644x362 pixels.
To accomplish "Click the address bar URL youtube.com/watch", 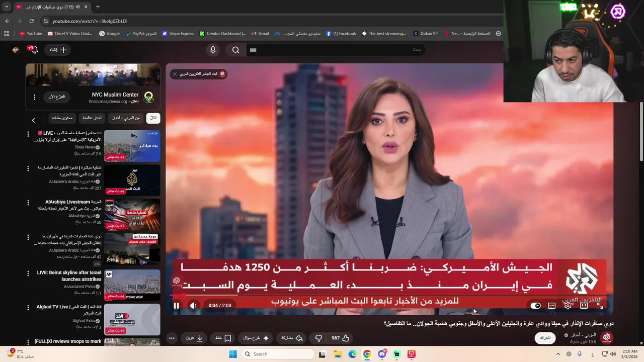I will [90, 21].
